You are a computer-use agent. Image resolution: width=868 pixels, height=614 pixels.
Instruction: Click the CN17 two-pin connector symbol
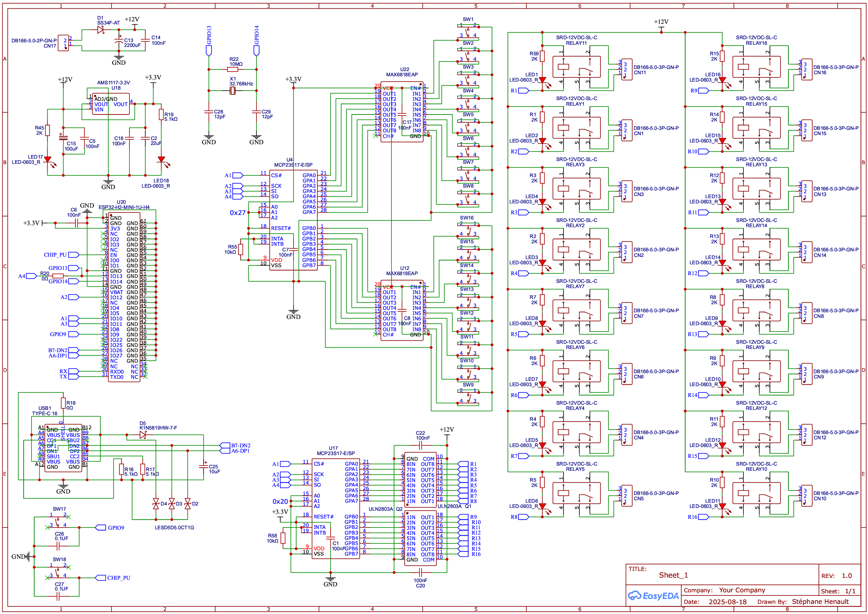(x=63, y=43)
